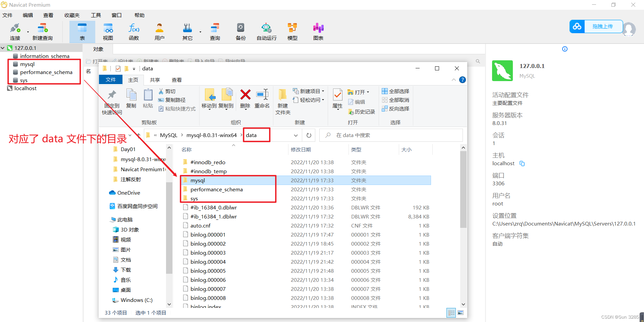The width and height of the screenshot is (644, 322).
Task: Open Automation (自动运行) toolbar icon
Action: pyautogui.click(x=267, y=32)
